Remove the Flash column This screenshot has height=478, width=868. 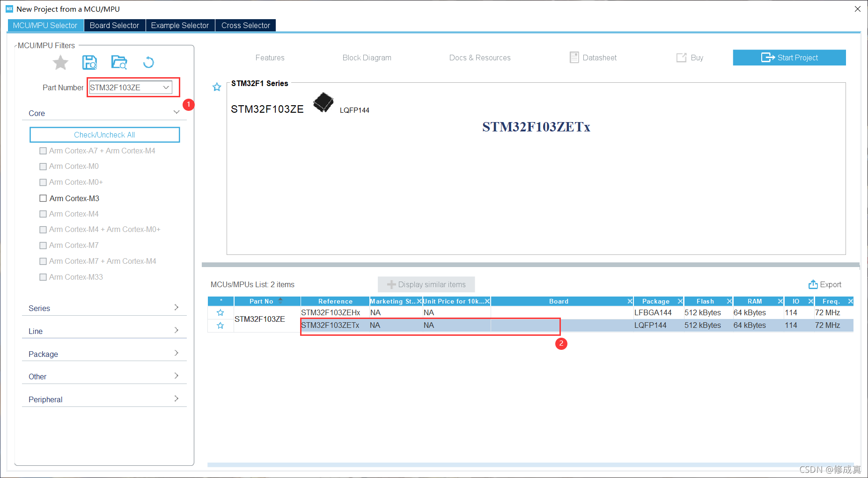pos(729,301)
